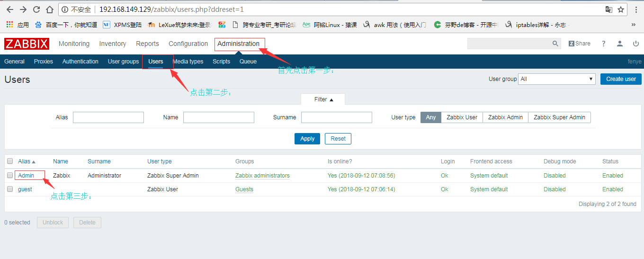Switch to Authentication submenu tab
Screen dimensions: 644x259
click(80, 62)
